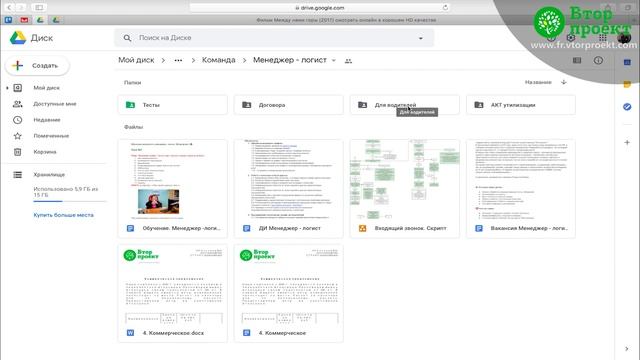This screenshot has height=360, width=640.
Task: Click the Google Drive logo
Action: tap(18, 38)
